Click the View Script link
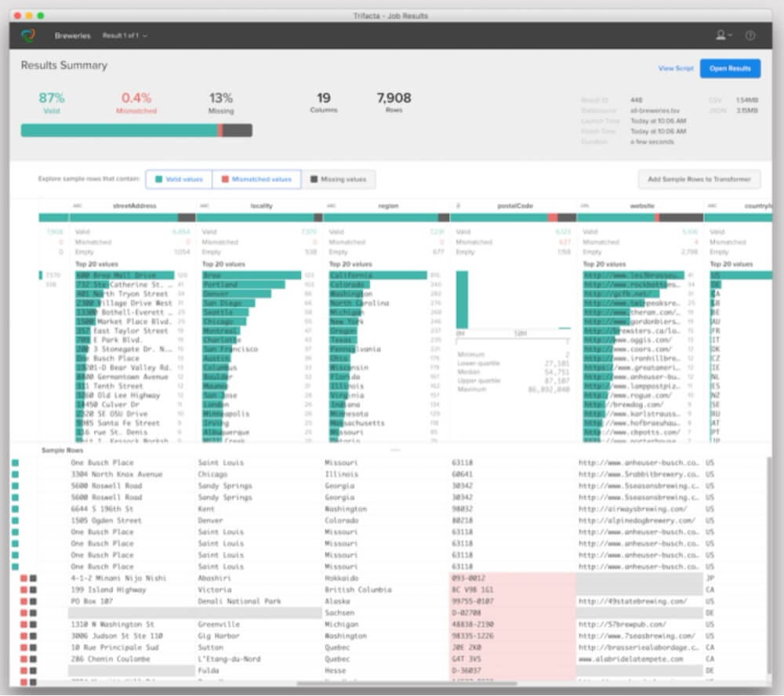Screen dimensions: 784x696 (675, 69)
